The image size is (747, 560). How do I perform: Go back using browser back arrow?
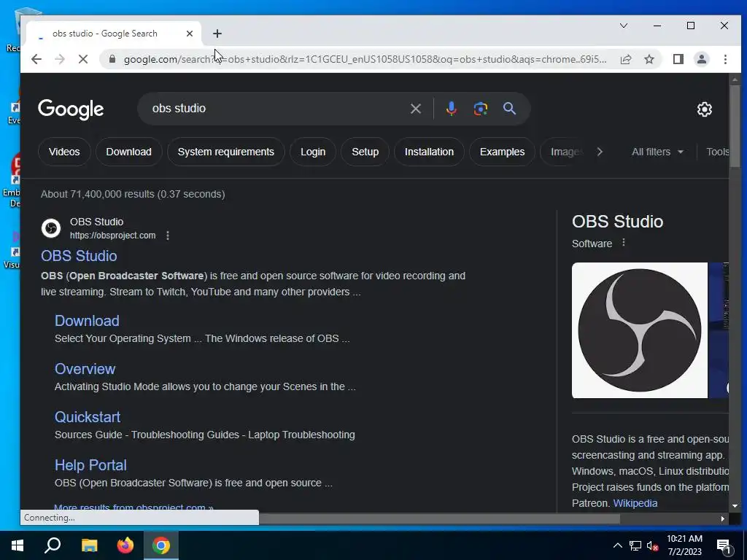(36, 59)
